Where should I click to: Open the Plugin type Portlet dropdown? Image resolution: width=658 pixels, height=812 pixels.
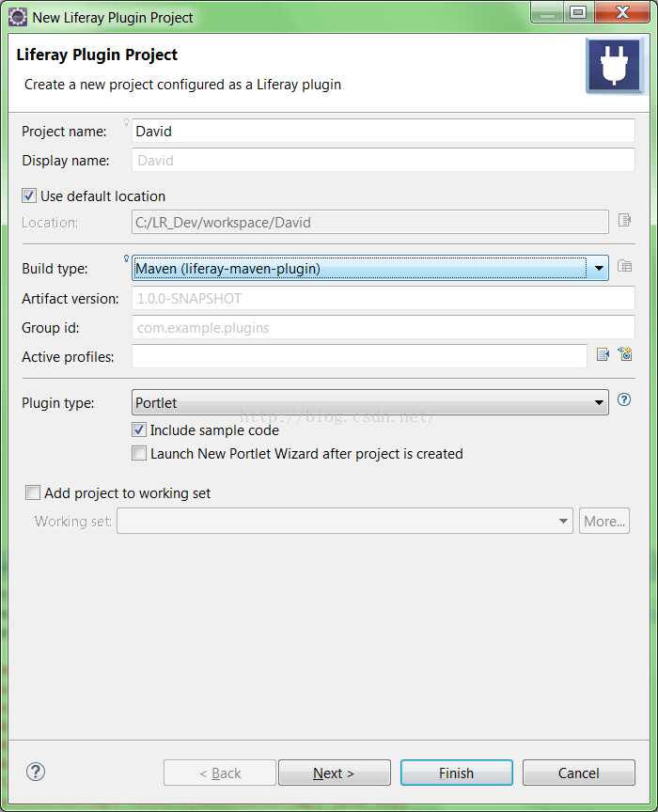pyautogui.click(x=599, y=403)
